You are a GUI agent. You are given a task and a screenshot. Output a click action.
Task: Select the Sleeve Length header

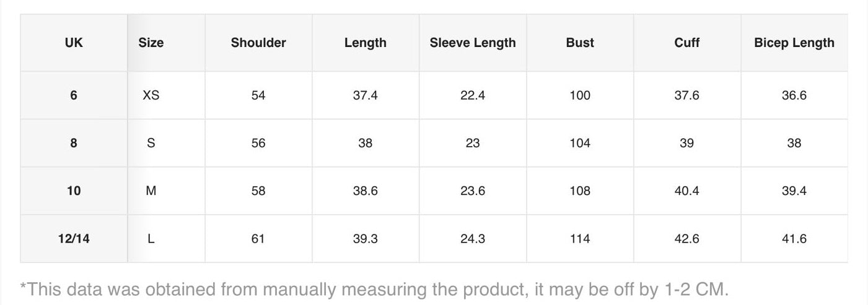pos(473,43)
